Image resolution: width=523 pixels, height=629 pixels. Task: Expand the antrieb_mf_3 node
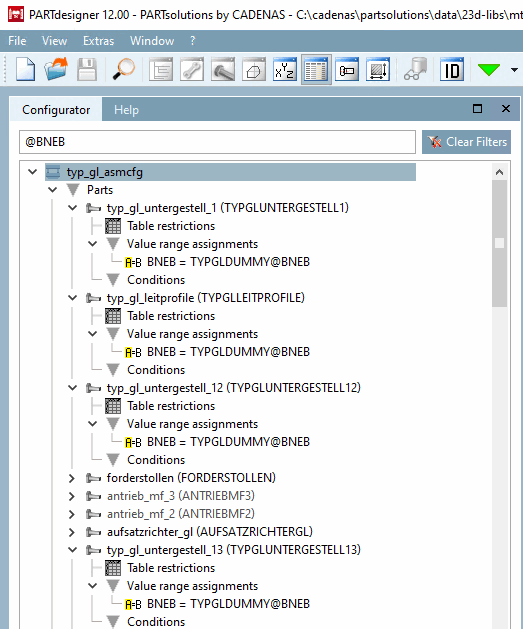coord(72,496)
